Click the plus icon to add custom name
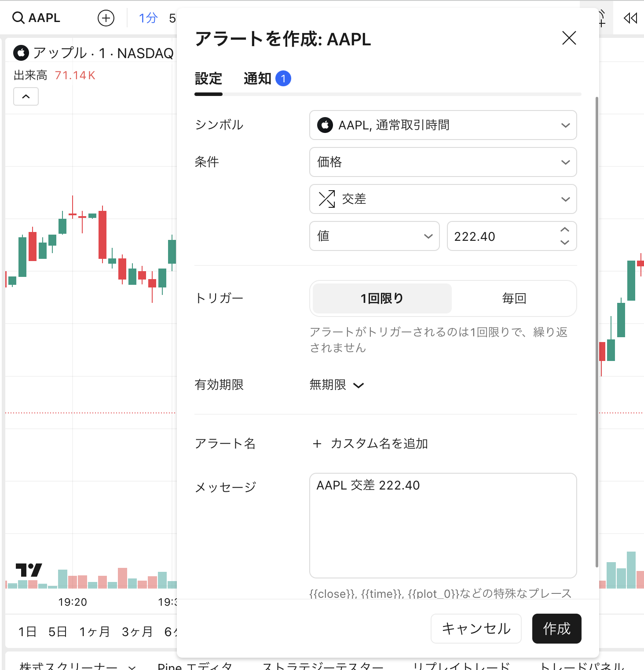 pyautogui.click(x=317, y=444)
